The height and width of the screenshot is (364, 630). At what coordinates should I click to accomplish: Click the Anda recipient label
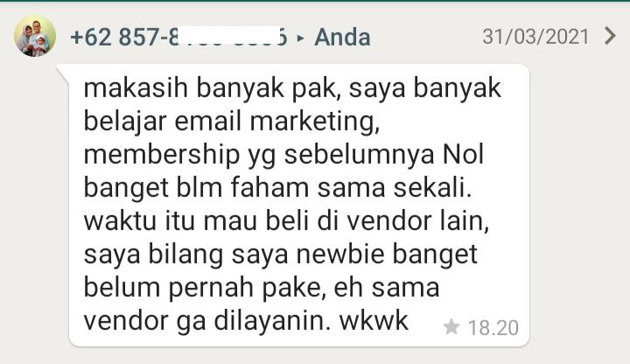pyautogui.click(x=342, y=38)
